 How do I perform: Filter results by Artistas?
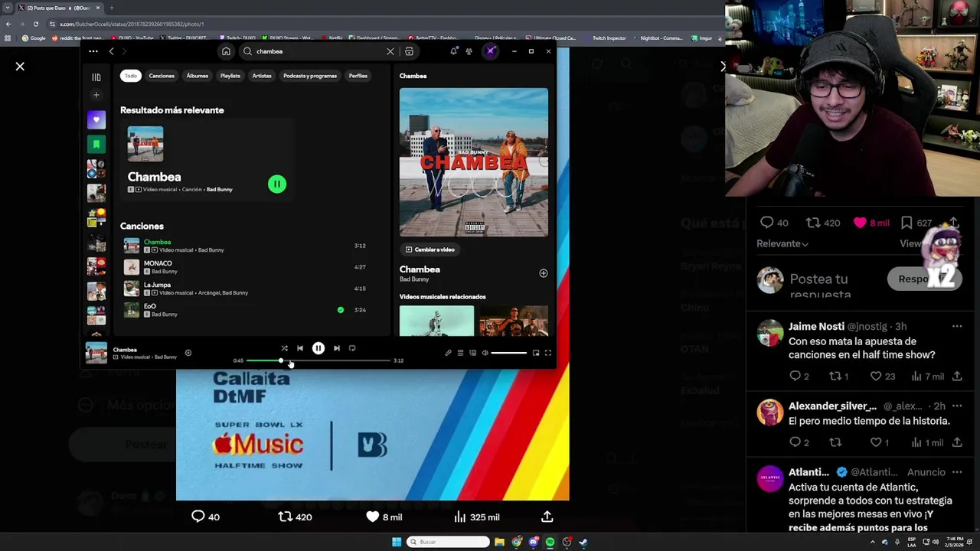pyautogui.click(x=262, y=76)
